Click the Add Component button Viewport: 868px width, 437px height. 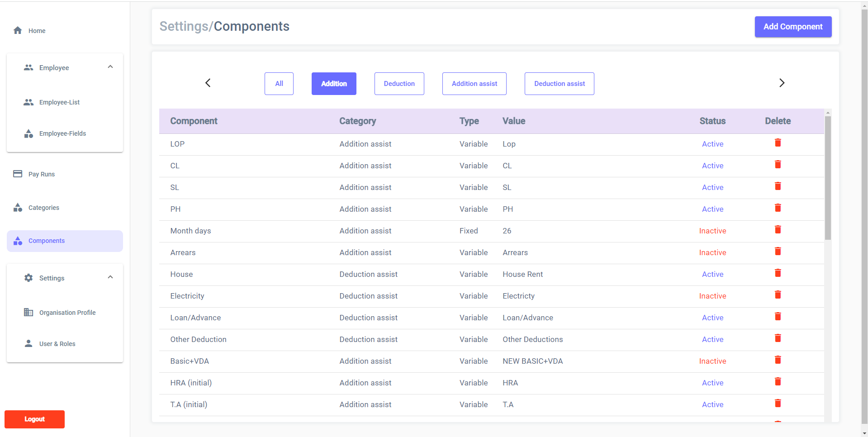(x=792, y=27)
